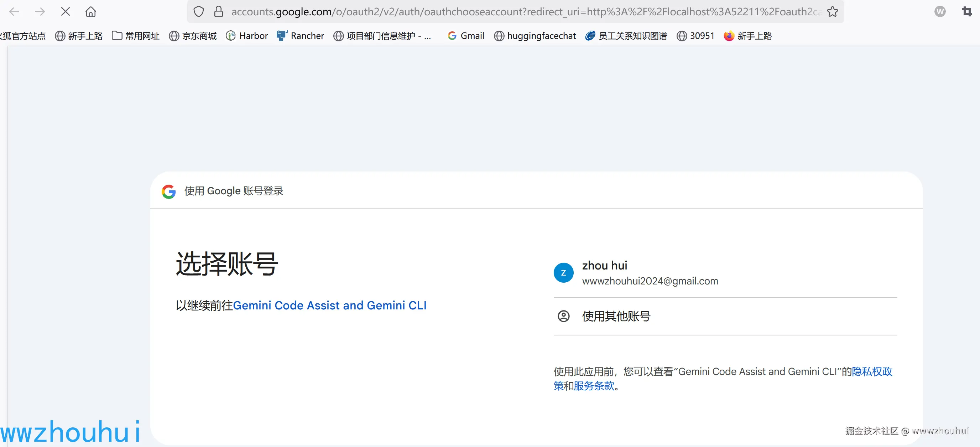Select 使用其他账号 option

(x=725, y=317)
